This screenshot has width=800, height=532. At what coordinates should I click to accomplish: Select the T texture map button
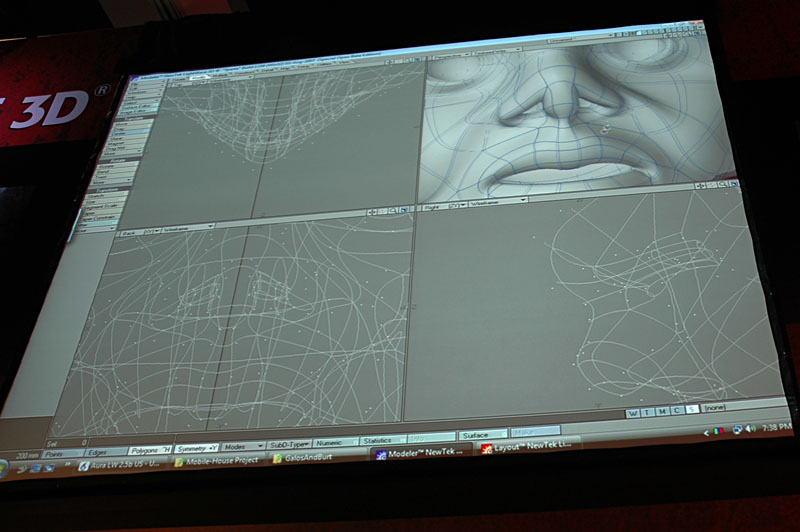point(648,412)
